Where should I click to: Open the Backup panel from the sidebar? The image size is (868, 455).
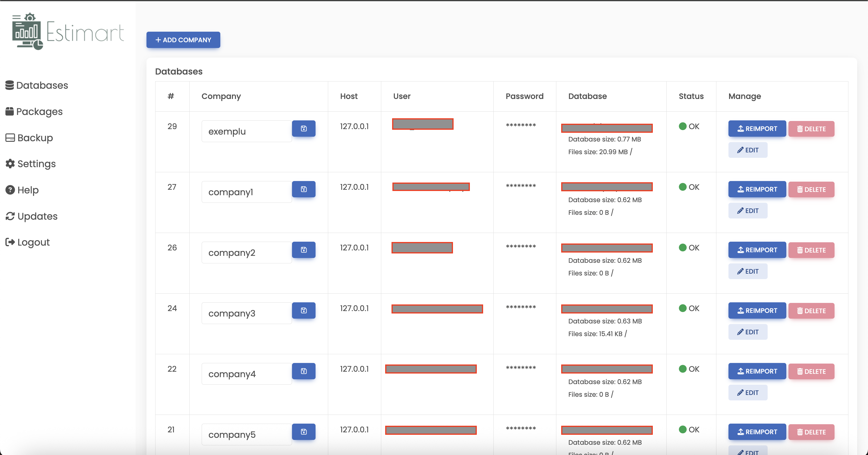coord(10,138)
